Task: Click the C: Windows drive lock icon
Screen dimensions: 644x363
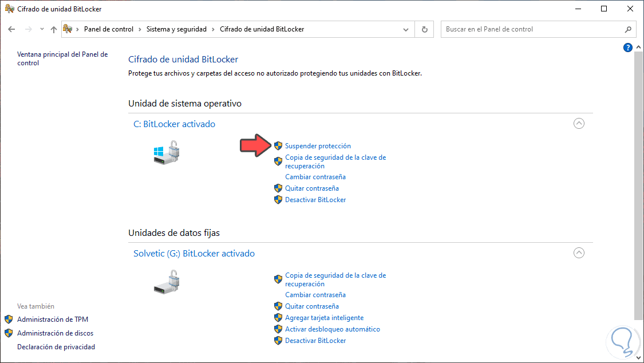Action: click(x=167, y=152)
